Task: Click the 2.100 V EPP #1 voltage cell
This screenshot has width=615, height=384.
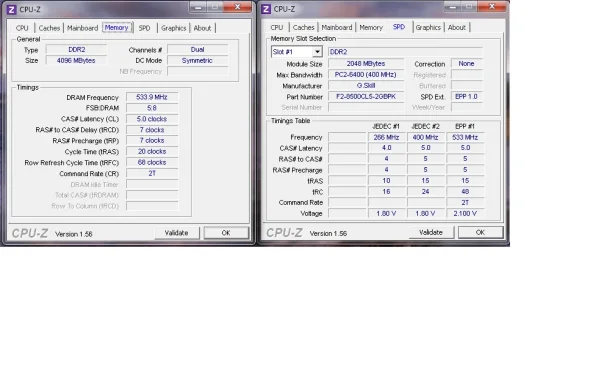Action: pos(465,213)
